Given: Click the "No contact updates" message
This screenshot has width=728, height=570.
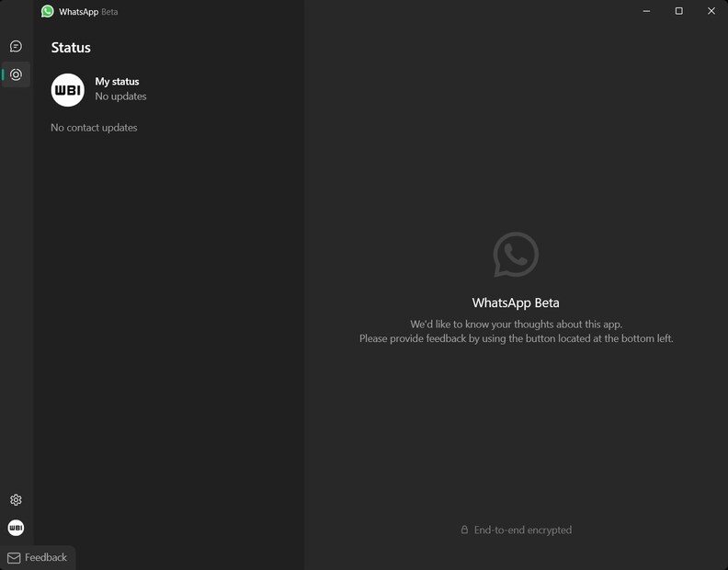Looking at the screenshot, I should point(94,128).
